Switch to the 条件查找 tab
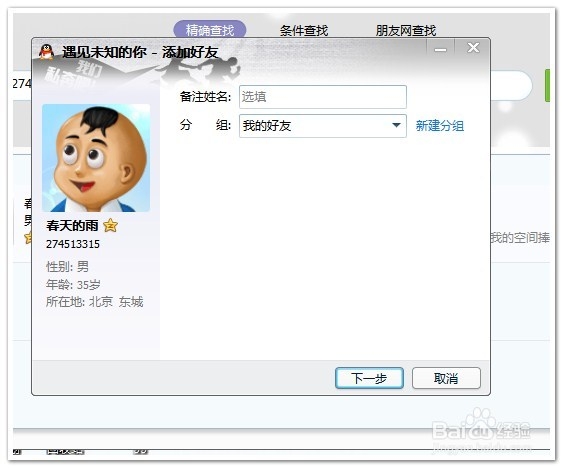 (x=304, y=31)
